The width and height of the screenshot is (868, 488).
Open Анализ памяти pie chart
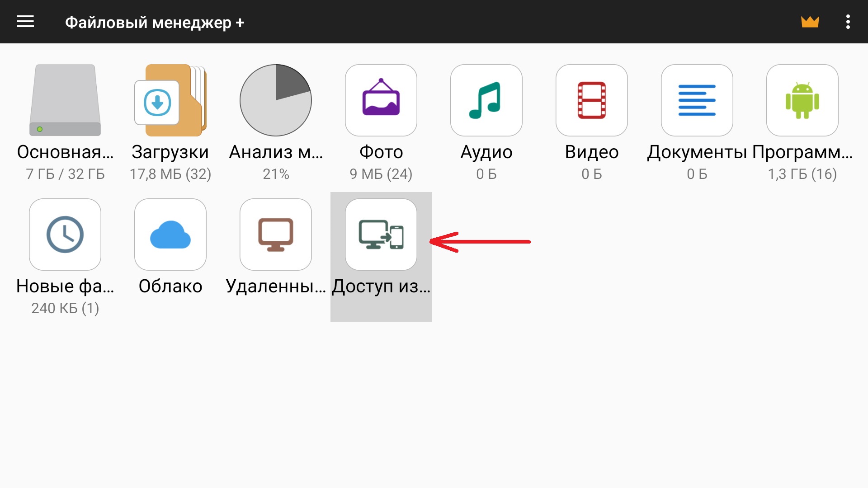pyautogui.click(x=276, y=100)
